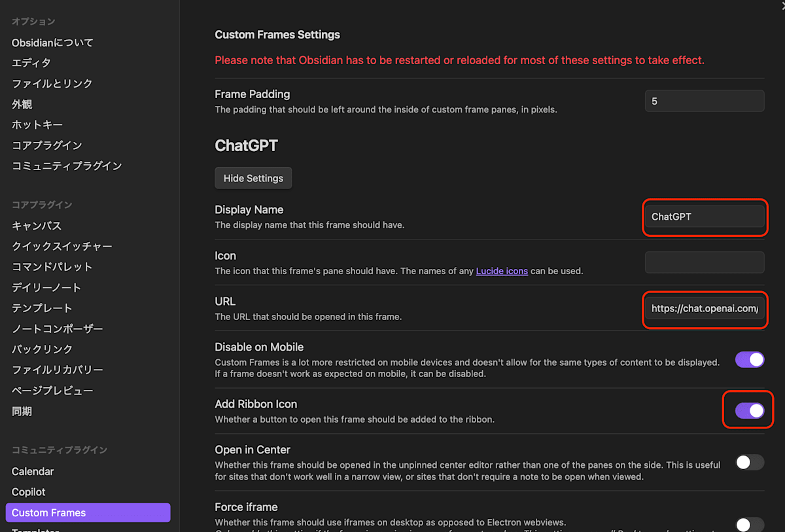Edit the Frame Padding value field
Image resolution: width=785 pixels, height=532 pixels.
click(705, 101)
